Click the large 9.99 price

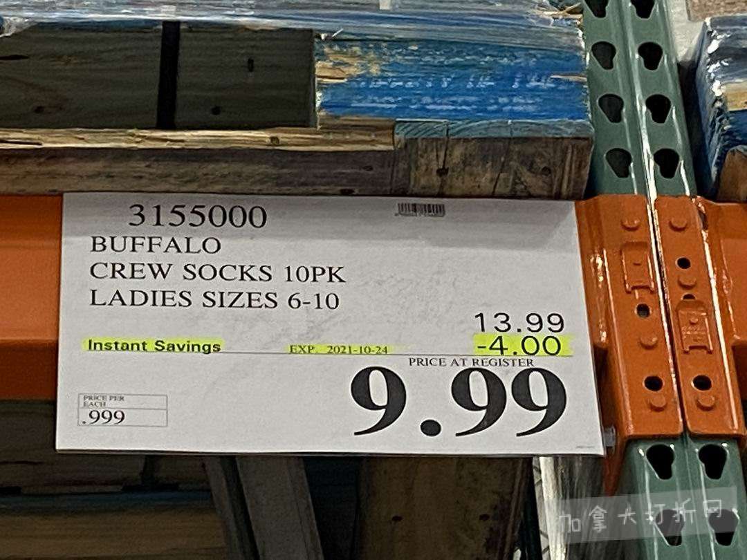(459, 402)
